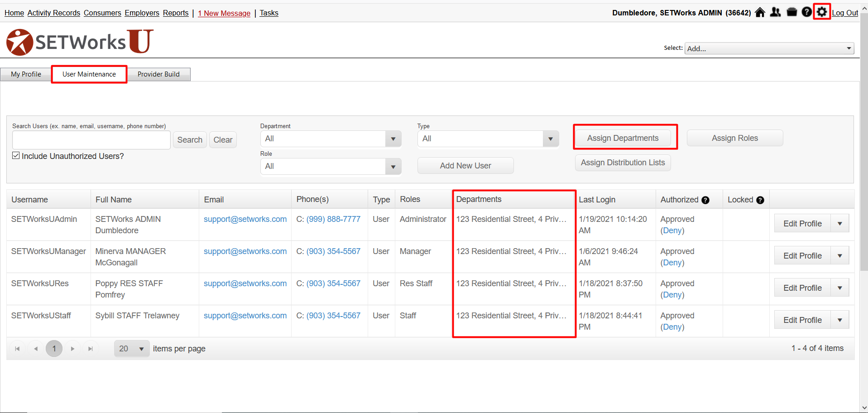This screenshot has height=413, width=868.
Task: Sort by the Roles column header
Action: coord(410,199)
